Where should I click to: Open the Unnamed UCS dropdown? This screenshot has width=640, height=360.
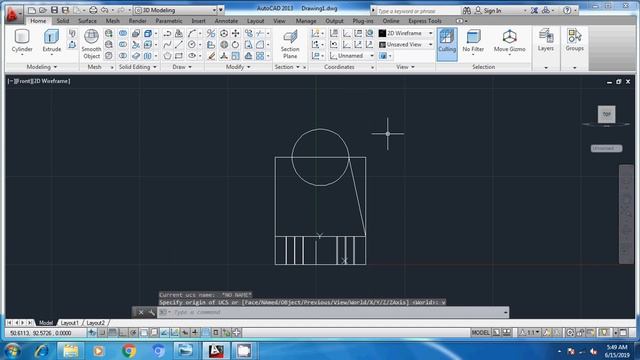(352, 56)
